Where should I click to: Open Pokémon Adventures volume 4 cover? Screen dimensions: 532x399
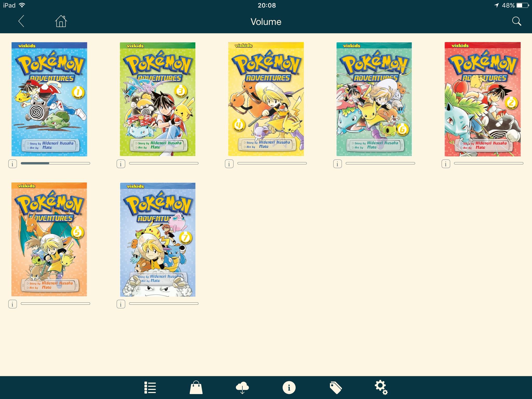[266, 99]
